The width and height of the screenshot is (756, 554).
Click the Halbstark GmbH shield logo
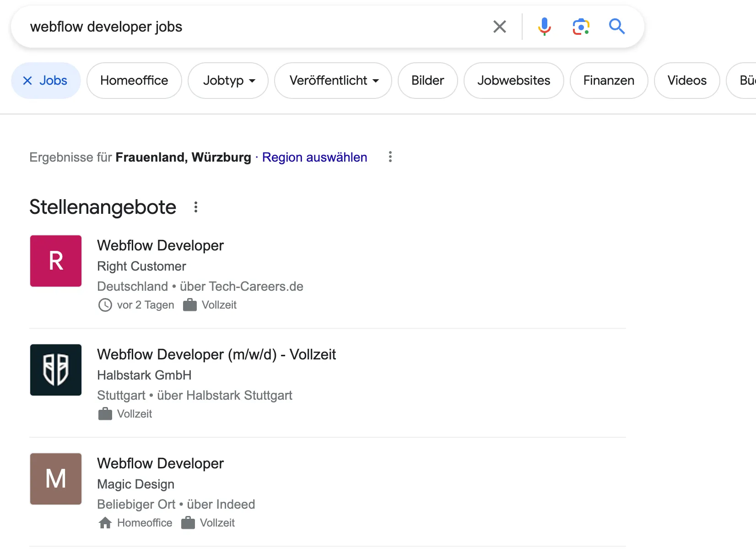(56, 370)
